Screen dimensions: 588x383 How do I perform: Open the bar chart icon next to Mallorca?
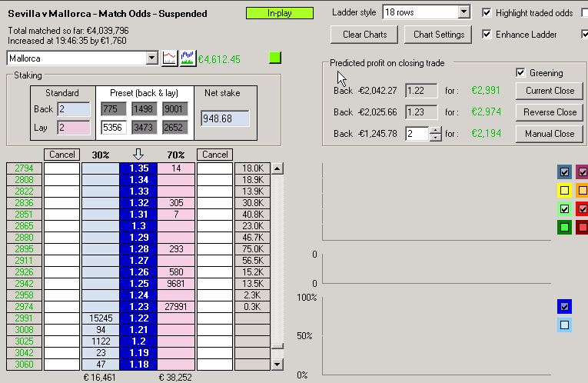click(x=187, y=58)
